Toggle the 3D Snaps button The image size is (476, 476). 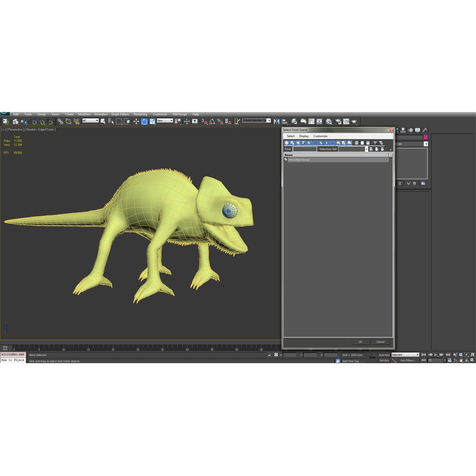[x=204, y=122]
